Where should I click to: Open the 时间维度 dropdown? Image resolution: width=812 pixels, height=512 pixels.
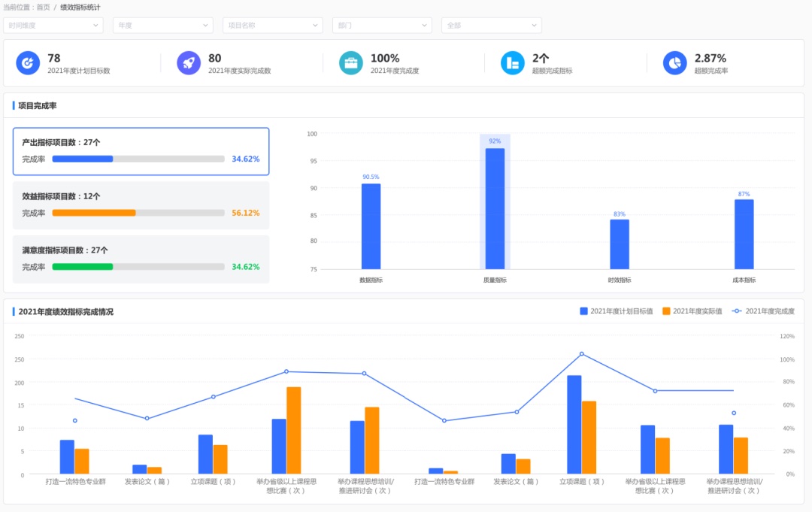click(x=53, y=26)
